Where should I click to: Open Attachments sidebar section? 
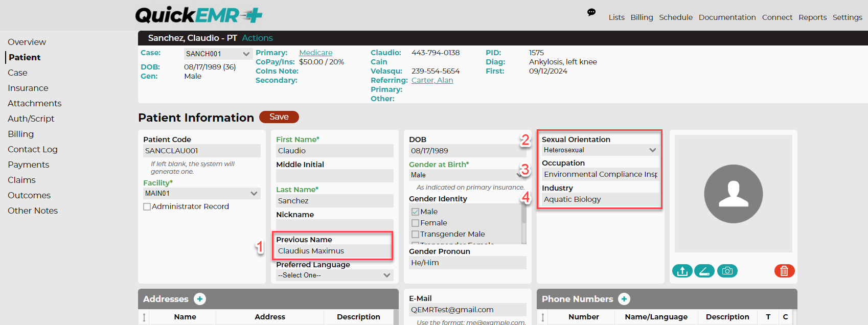pos(34,103)
